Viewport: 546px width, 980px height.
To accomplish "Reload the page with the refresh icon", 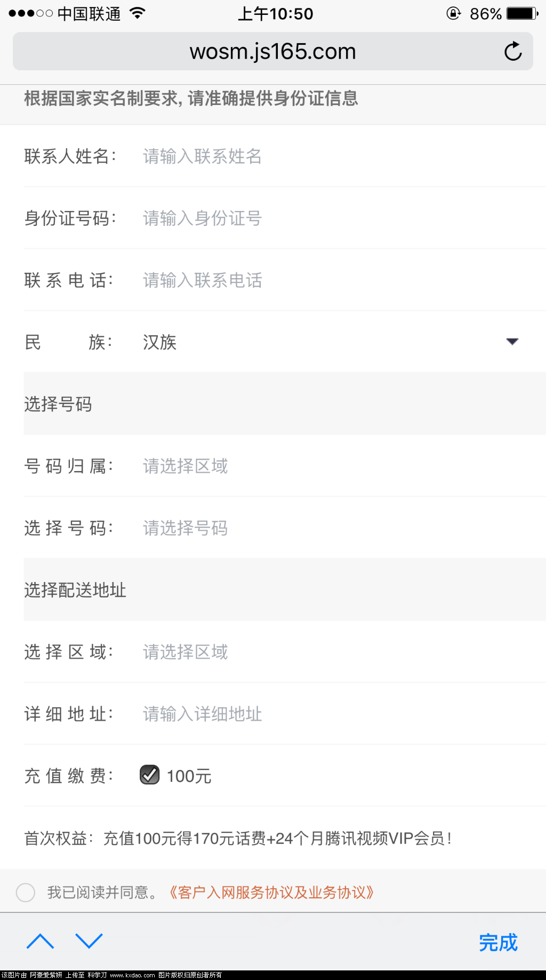I will [x=513, y=52].
